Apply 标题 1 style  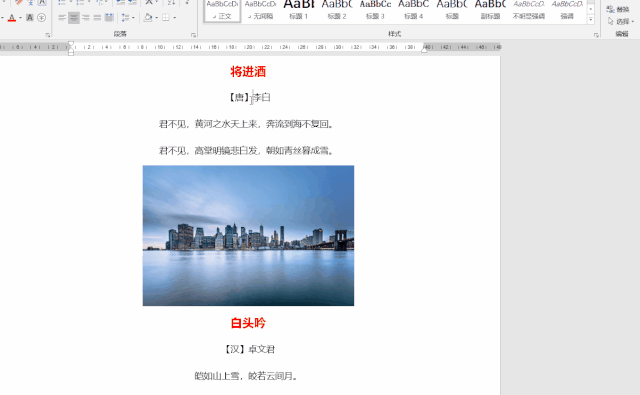[x=298, y=11]
